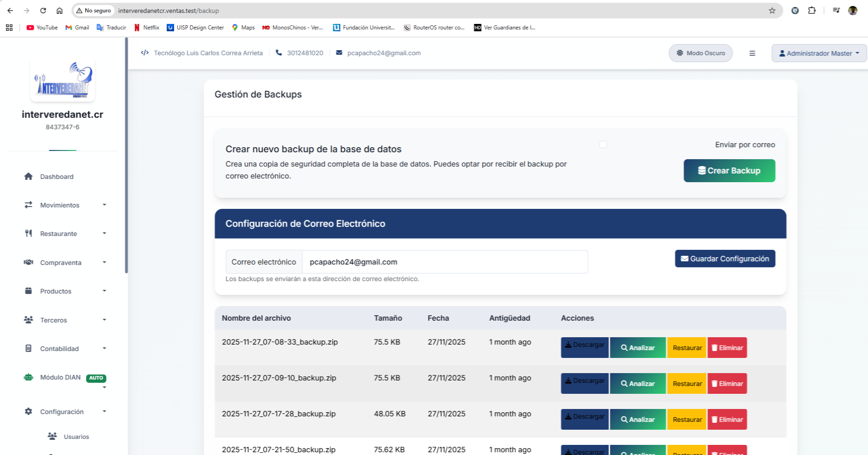Select the Dashboard home icon
The width and height of the screenshot is (868, 455).
(x=29, y=177)
